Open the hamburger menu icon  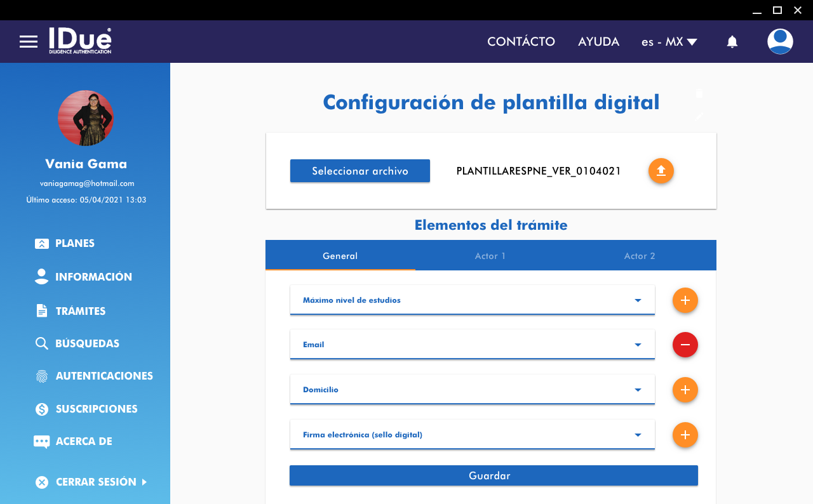pos(29,42)
